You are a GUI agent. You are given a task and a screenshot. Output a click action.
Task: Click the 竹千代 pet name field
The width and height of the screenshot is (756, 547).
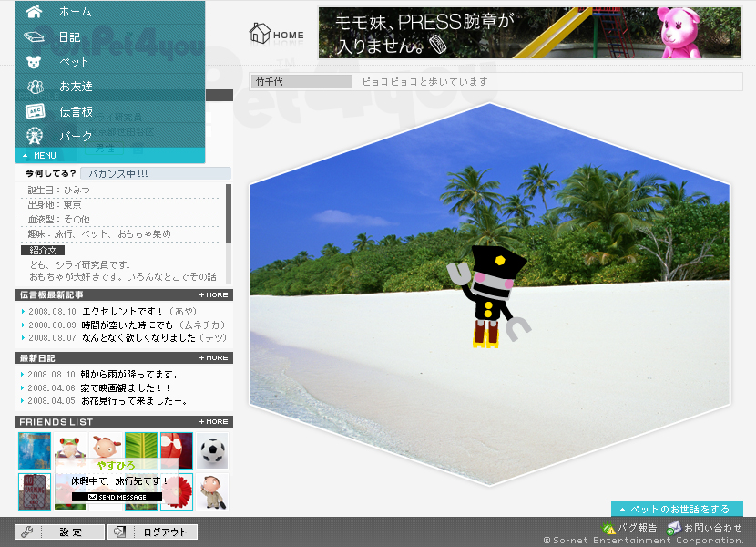(301, 81)
